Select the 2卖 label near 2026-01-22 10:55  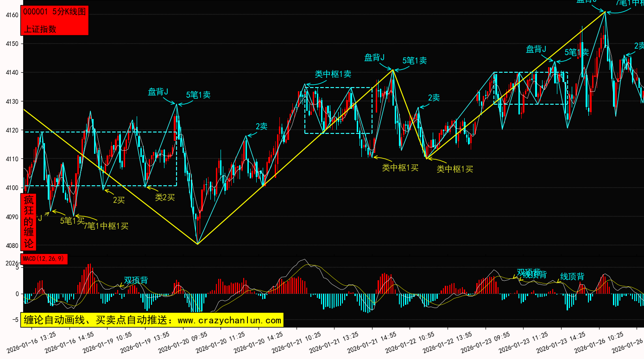pos(434,98)
